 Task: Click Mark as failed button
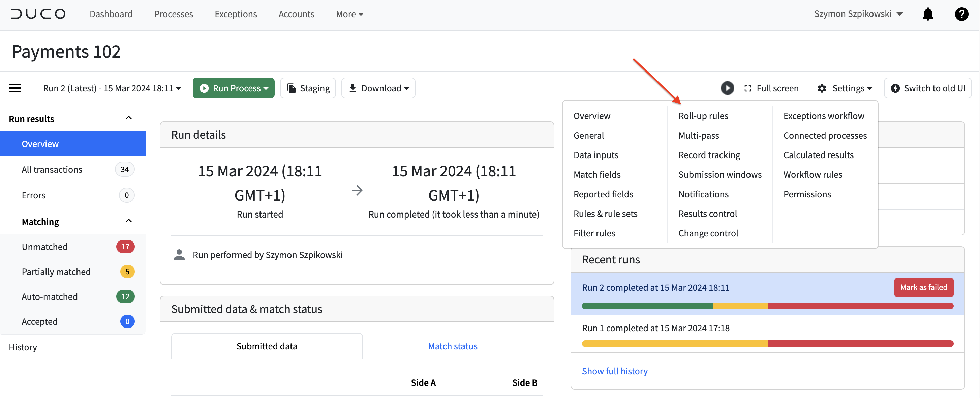pyautogui.click(x=923, y=287)
